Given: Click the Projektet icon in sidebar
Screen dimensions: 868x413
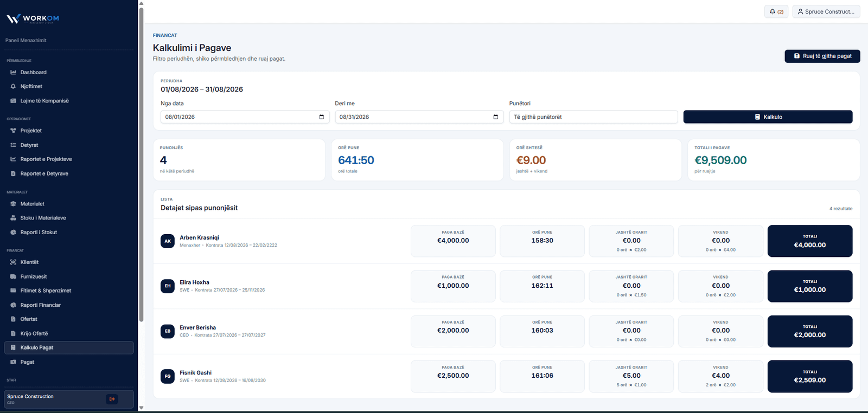Looking at the screenshot, I should pos(13,131).
